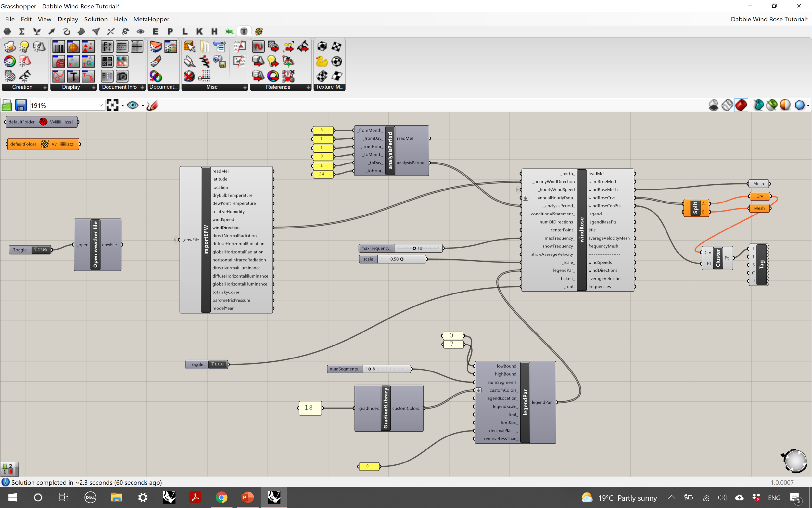Flip the Toggle connected to _runIt
The image size is (812, 508).
(x=217, y=364)
